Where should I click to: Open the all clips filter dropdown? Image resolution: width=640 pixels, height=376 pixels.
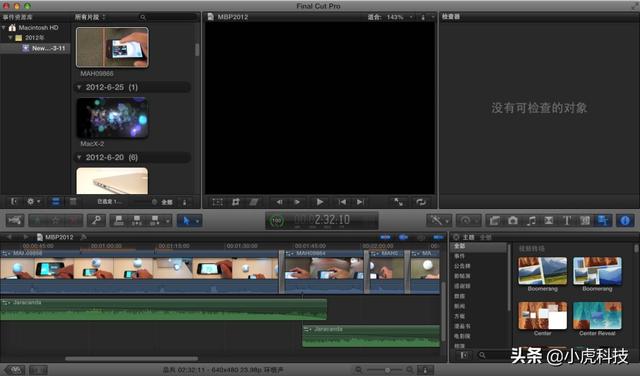click(x=90, y=17)
